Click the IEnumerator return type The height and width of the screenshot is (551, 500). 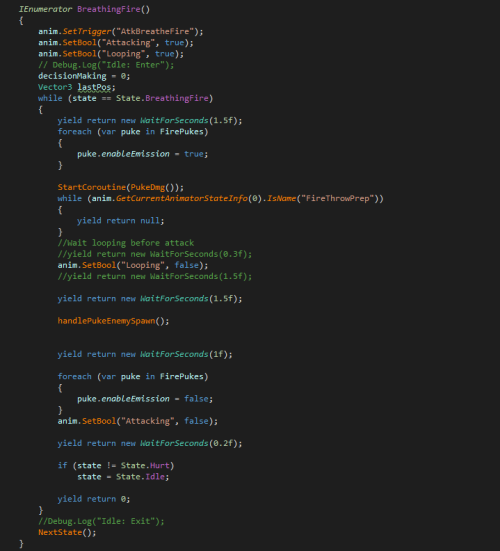[x=45, y=9]
